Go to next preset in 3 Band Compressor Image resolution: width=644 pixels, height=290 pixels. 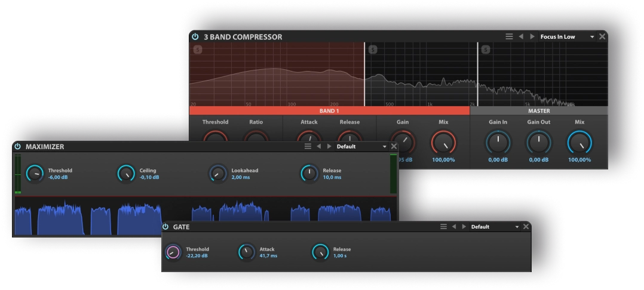(532, 36)
